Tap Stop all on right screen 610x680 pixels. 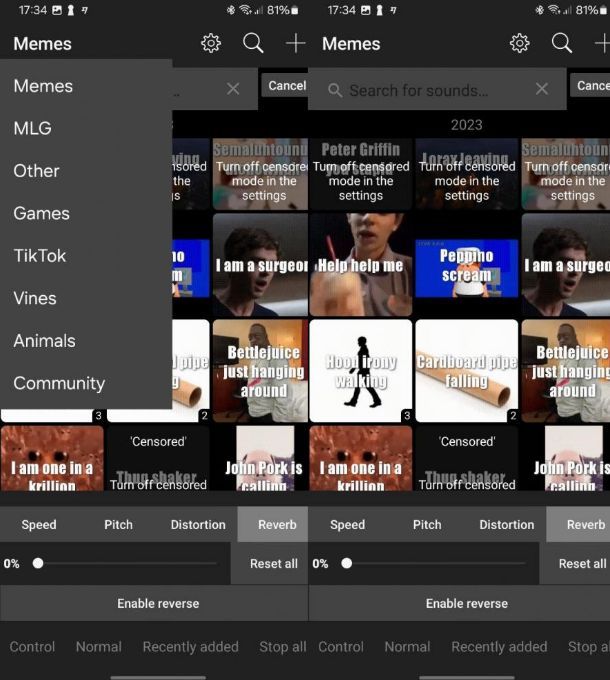[589, 647]
